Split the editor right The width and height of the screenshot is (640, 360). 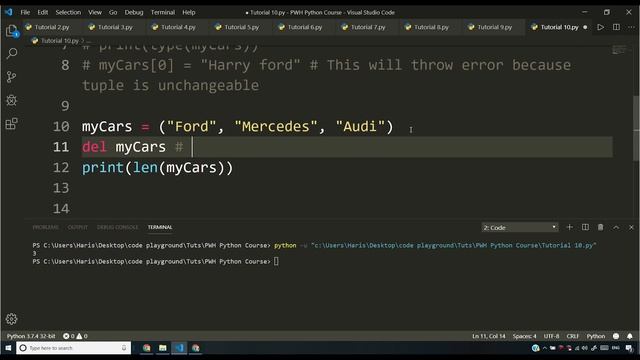coord(616,27)
